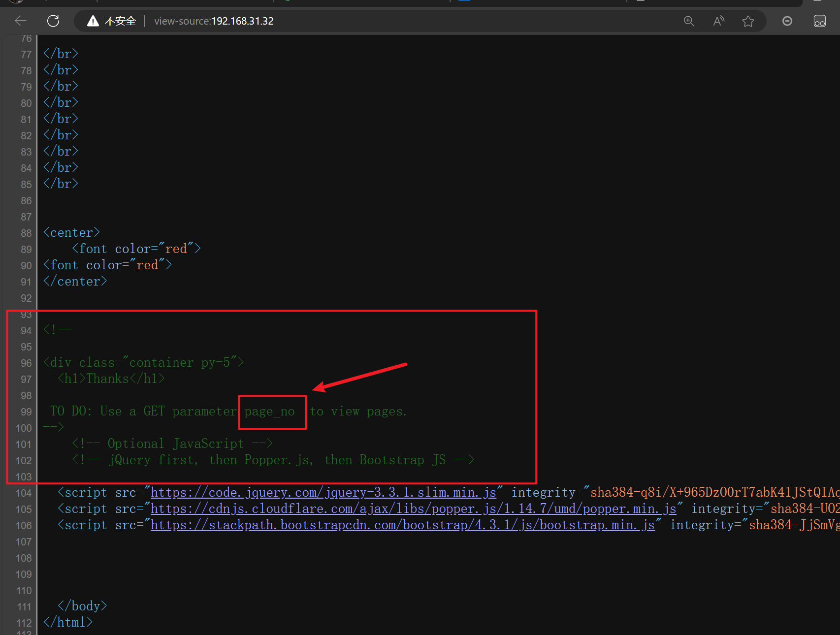Click the '<div class="container py-5">' line
The width and height of the screenshot is (840, 635).
[144, 362]
